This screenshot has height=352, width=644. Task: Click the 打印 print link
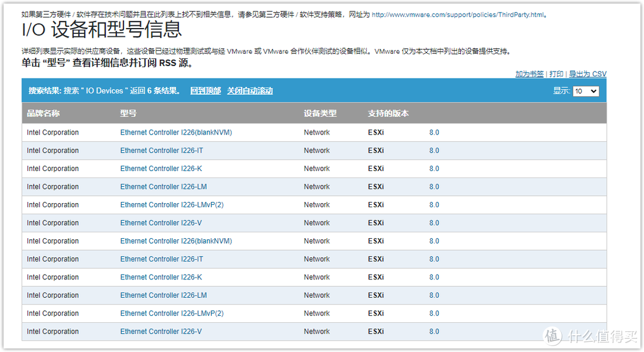[x=555, y=74]
